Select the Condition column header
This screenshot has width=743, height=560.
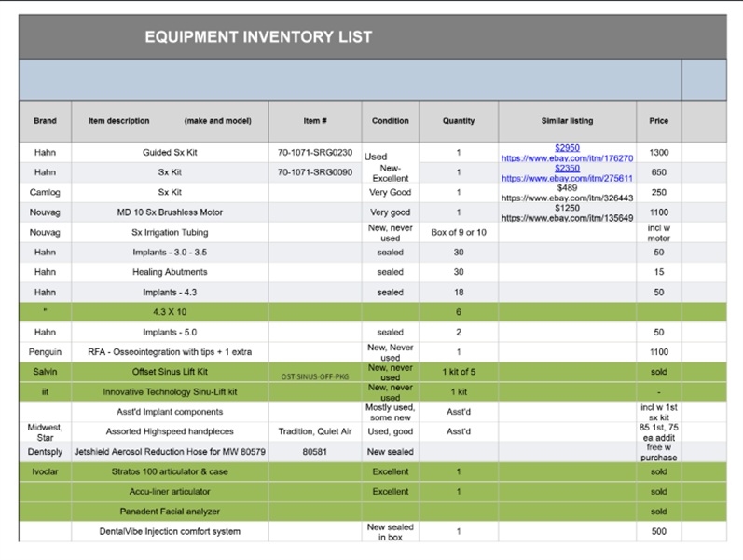[390, 121]
